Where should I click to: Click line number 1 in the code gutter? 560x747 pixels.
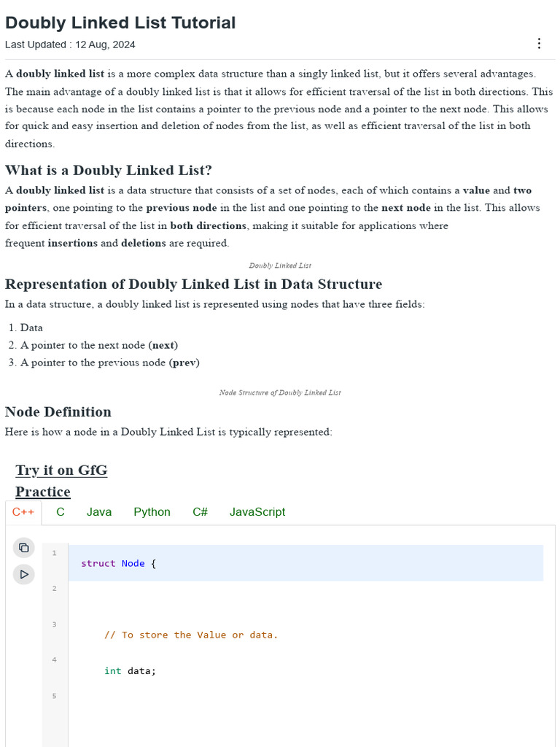click(55, 553)
